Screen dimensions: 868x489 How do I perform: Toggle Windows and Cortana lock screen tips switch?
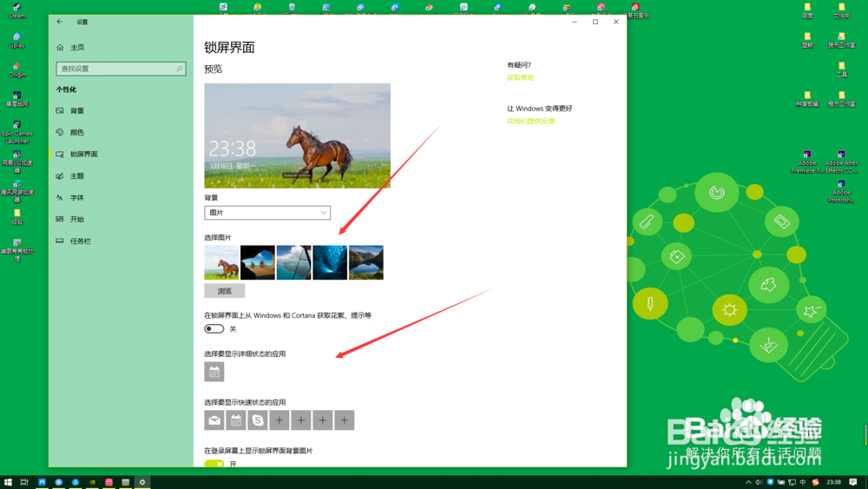click(214, 329)
